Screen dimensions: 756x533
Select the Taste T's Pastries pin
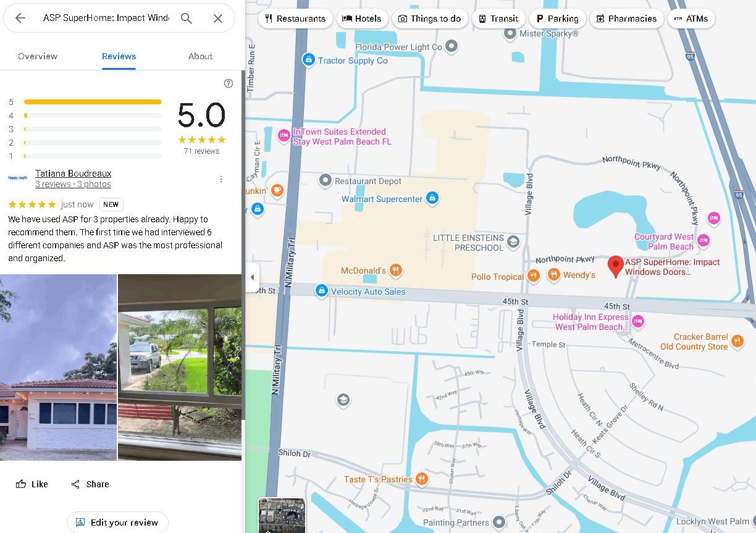point(421,478)
